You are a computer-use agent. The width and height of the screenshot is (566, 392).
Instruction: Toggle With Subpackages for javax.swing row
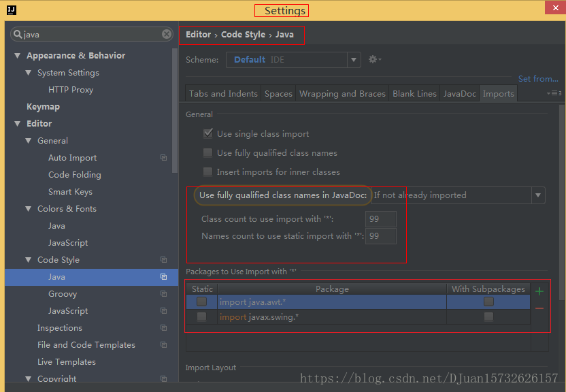coord(488,317)
